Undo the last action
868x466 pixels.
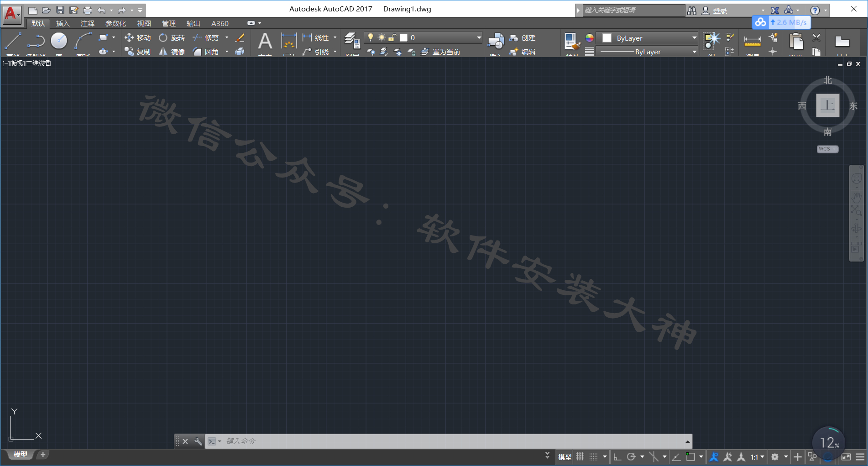point(101,10)
